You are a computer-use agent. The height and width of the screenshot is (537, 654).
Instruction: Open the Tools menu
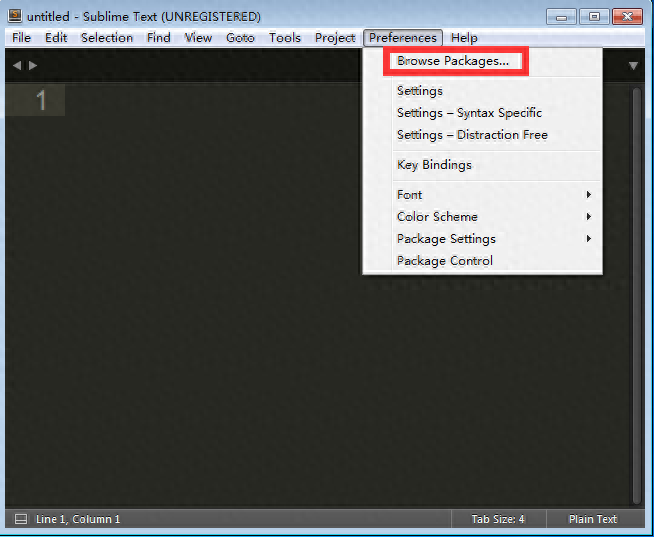click(x=285, y=38)
